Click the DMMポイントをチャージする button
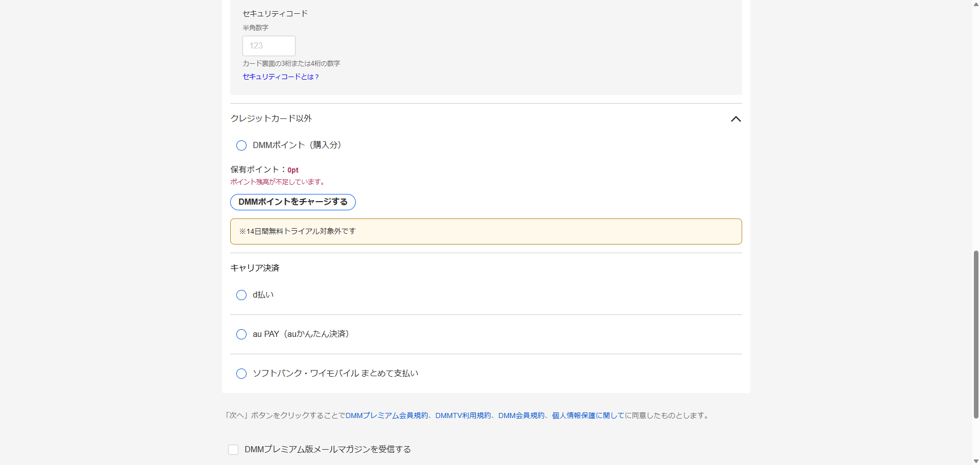Screen dimensions: 980x465 [292, 202]
